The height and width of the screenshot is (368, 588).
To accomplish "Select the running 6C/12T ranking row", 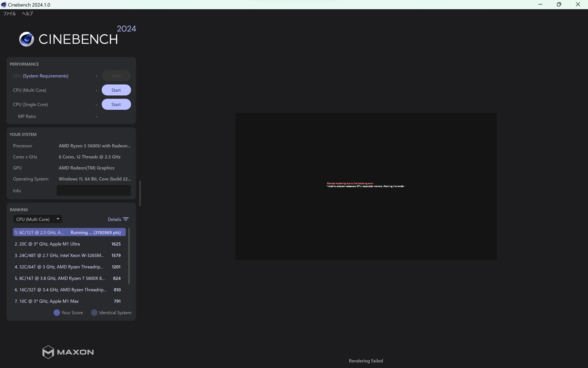I will (x=69, y=232).
